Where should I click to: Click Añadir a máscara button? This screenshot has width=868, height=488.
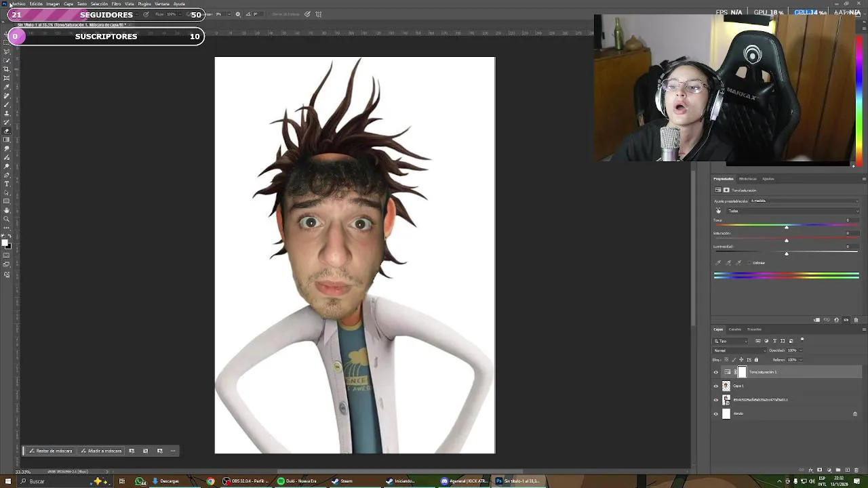click(x=101, y=451)
